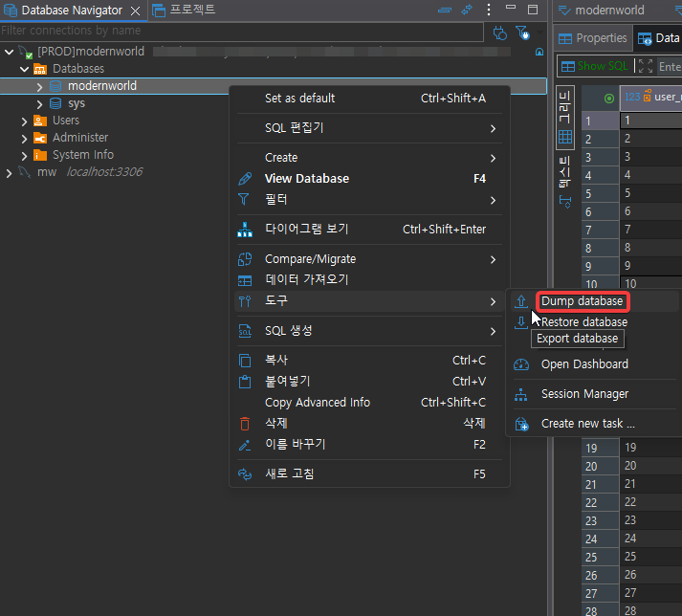Click the red trash 삭제 icon

click(245, 424)
